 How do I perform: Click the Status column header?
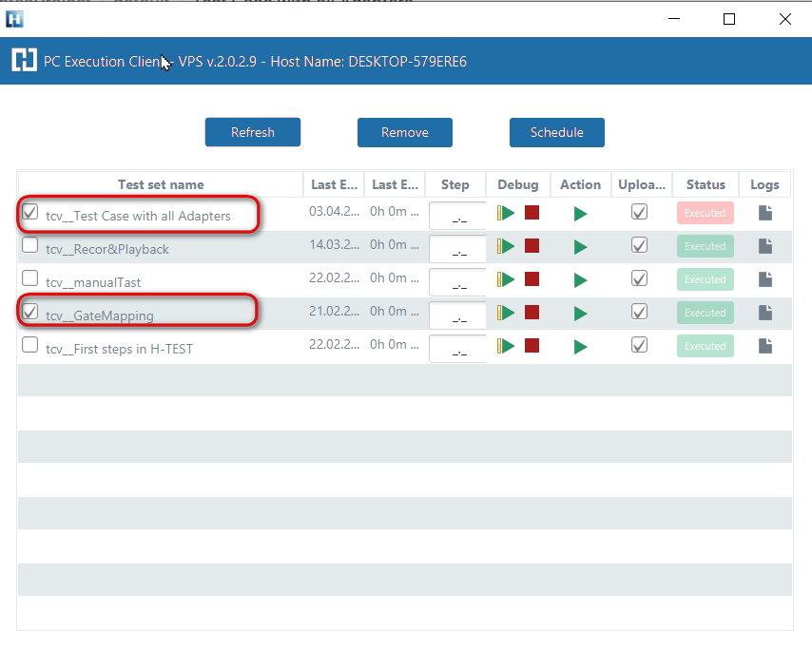(x=706, y=184)
